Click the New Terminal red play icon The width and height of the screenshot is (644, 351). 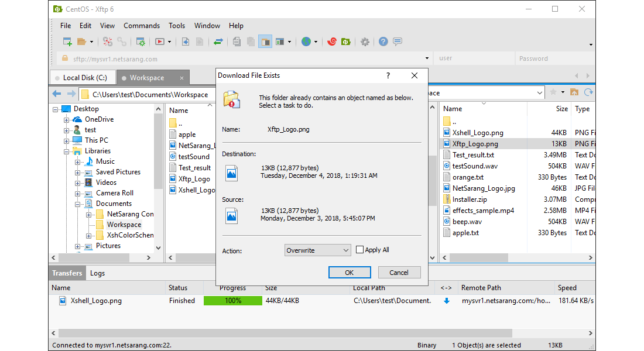click(160, 42)
